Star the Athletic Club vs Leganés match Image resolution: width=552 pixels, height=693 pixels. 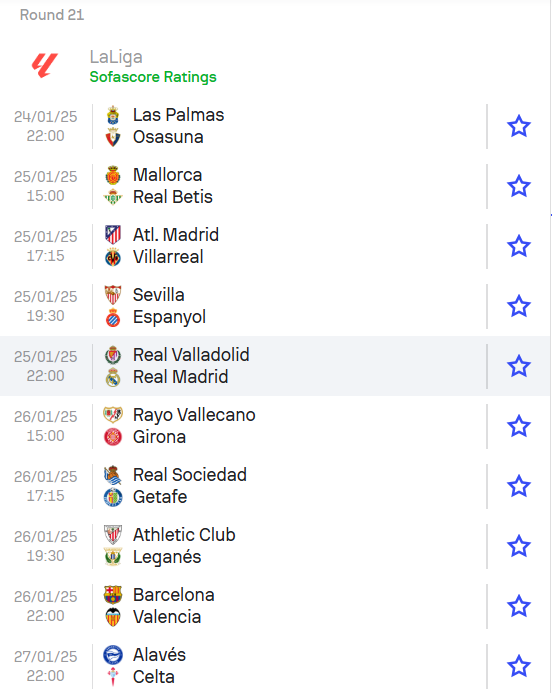click(518, 546)
